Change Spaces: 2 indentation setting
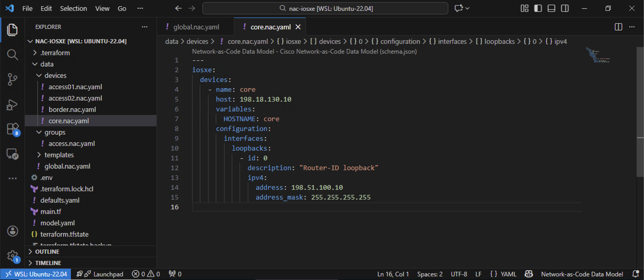Screen dimensions: 644x280 [x=430, y=274]
